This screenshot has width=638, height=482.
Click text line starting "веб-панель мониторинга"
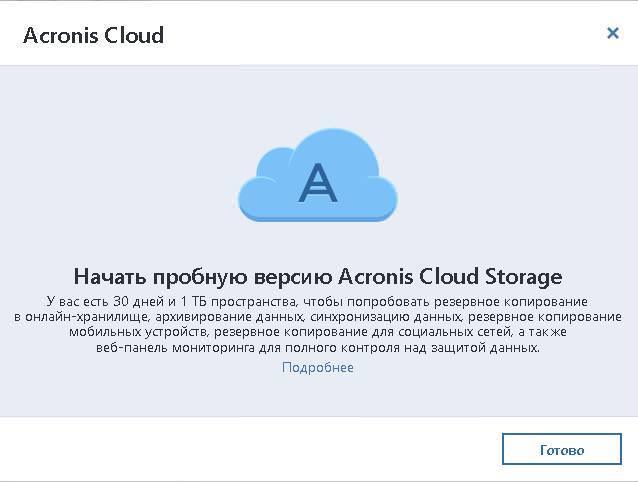click(318, 348)
